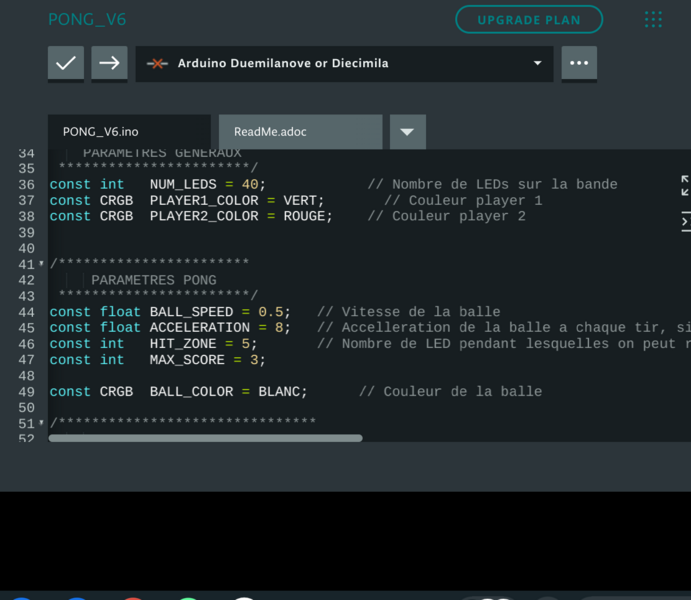Viewport: 691px width, 600px height.
Task: Click the disconnected board plug icon
Action: pyautogui.click(x=157, y=63)
